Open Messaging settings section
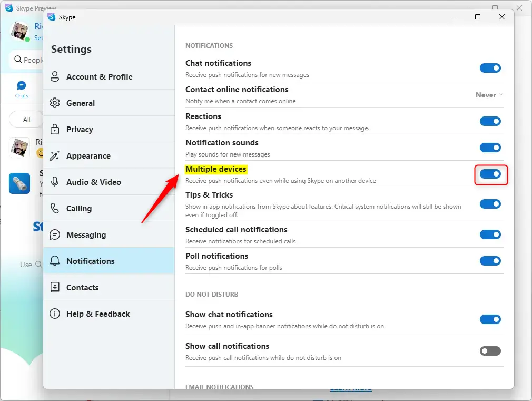532x401 pixels. (109, 234)
